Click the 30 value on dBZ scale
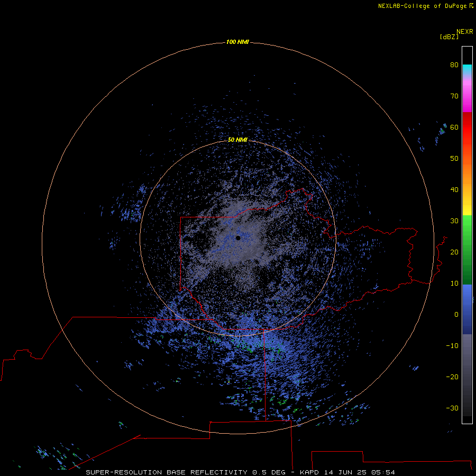Image resolution: width=476 pixels, height=476 pixels. click(454, 221)
